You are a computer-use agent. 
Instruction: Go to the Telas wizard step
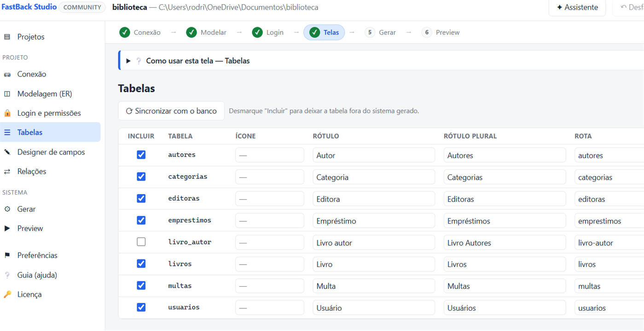pyautogui.click(x=324, y=32)
